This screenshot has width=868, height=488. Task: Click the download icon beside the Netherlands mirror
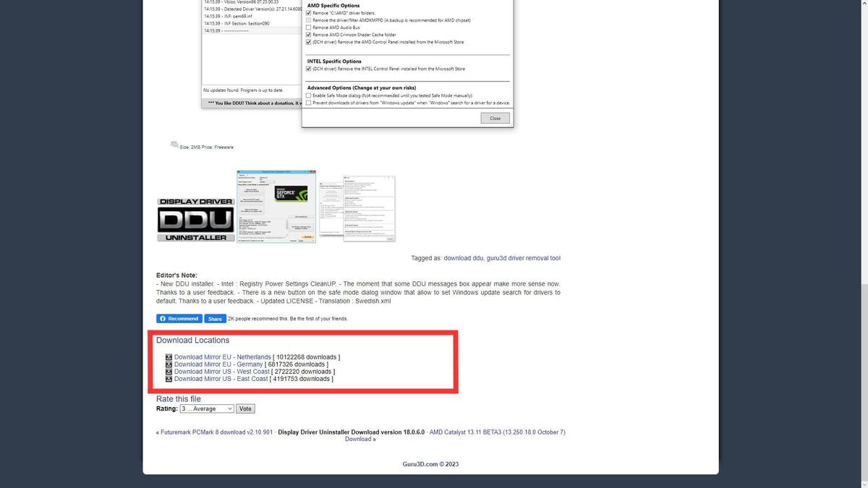click(x=168, y=357)
